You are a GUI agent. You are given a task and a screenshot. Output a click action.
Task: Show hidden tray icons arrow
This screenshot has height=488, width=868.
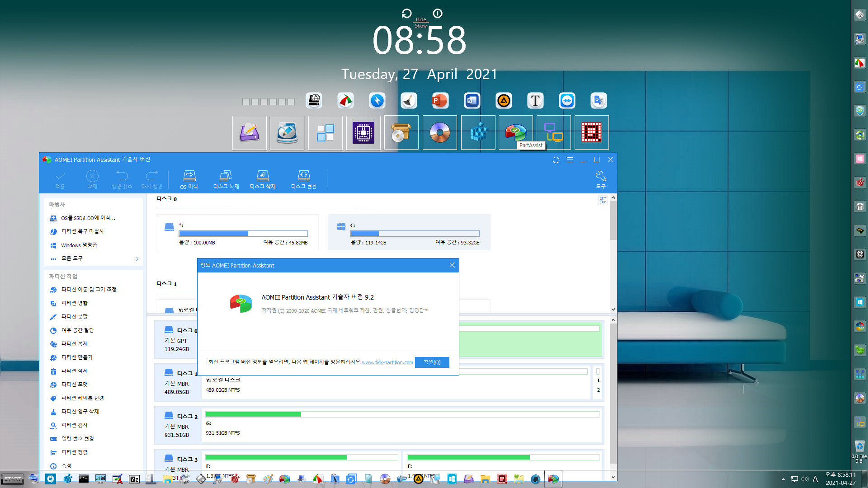(783, 479)
